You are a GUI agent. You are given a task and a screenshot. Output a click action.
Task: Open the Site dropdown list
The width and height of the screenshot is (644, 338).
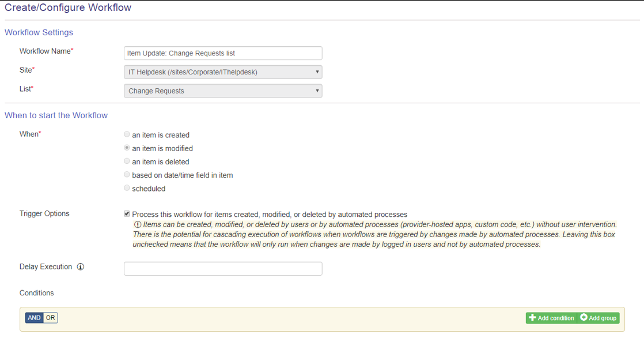click(223, 72)
